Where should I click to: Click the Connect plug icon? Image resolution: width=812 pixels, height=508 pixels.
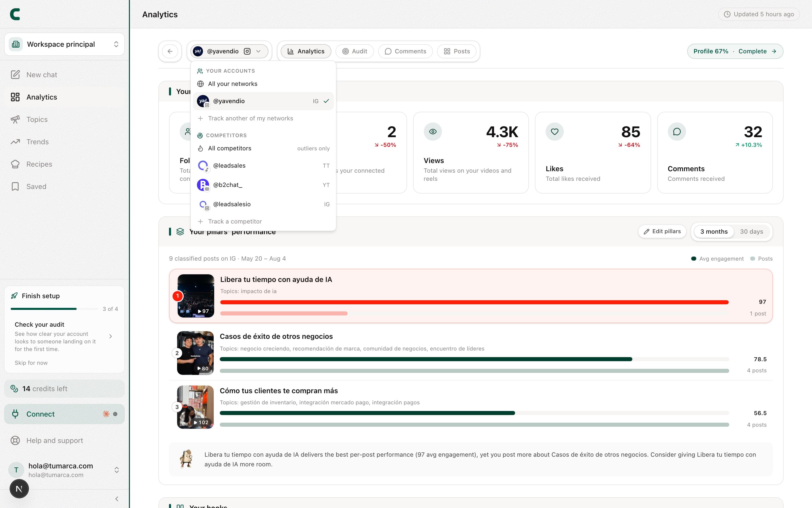[15, 414]
